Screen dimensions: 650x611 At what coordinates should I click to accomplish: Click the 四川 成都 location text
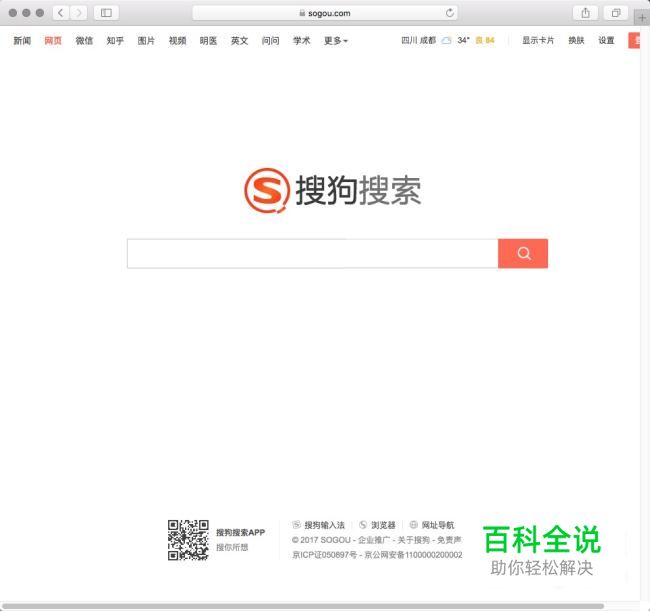(419, 40)
